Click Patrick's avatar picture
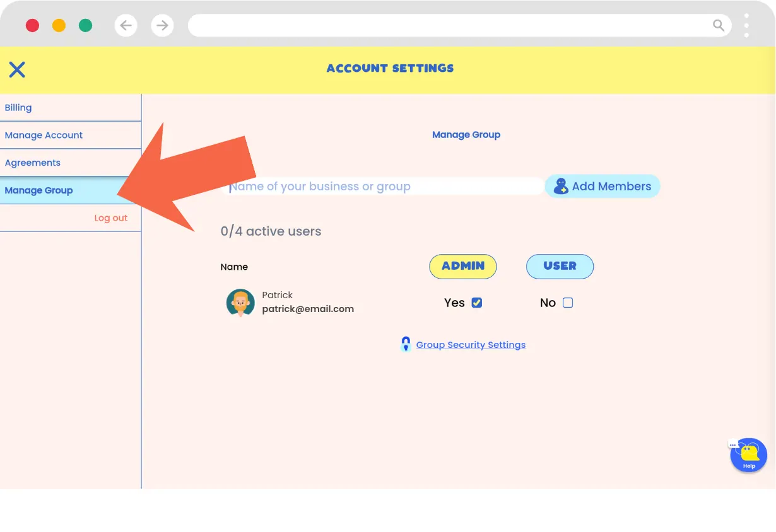 tap(240, 303)
